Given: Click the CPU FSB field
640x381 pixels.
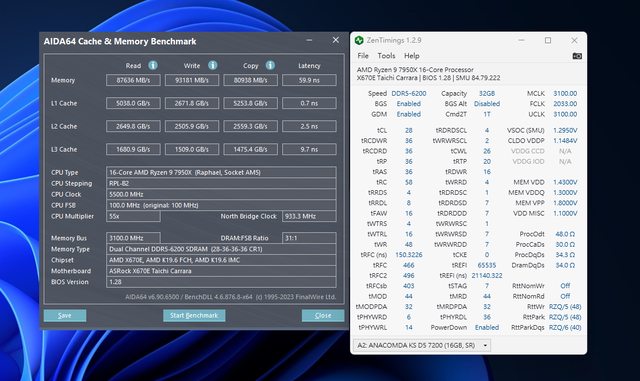Looking at the screenshot, I should coord(221,205).
